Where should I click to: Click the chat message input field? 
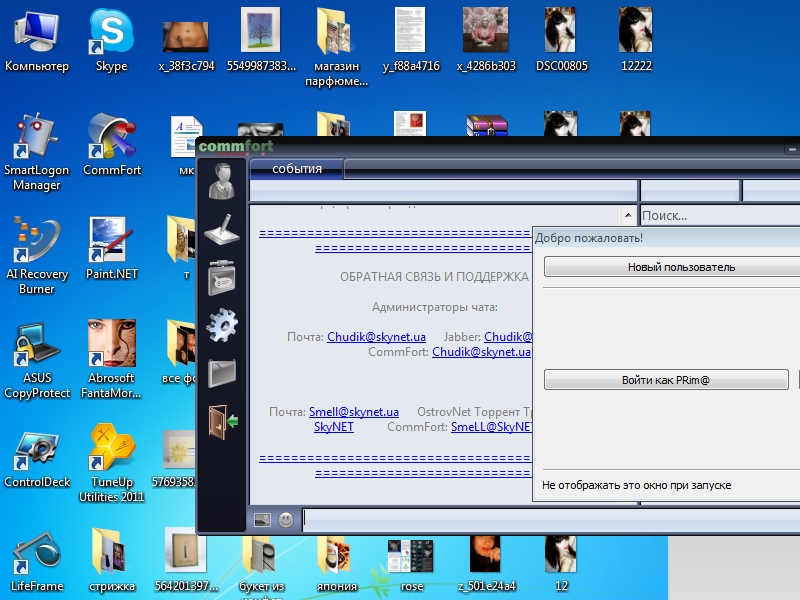551,520
